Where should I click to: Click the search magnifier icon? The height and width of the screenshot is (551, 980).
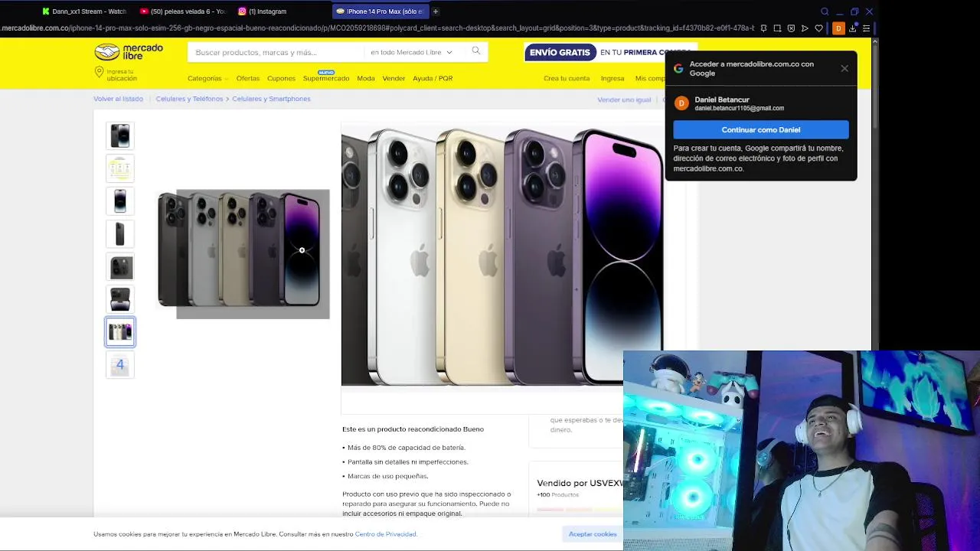click(476, 51)
